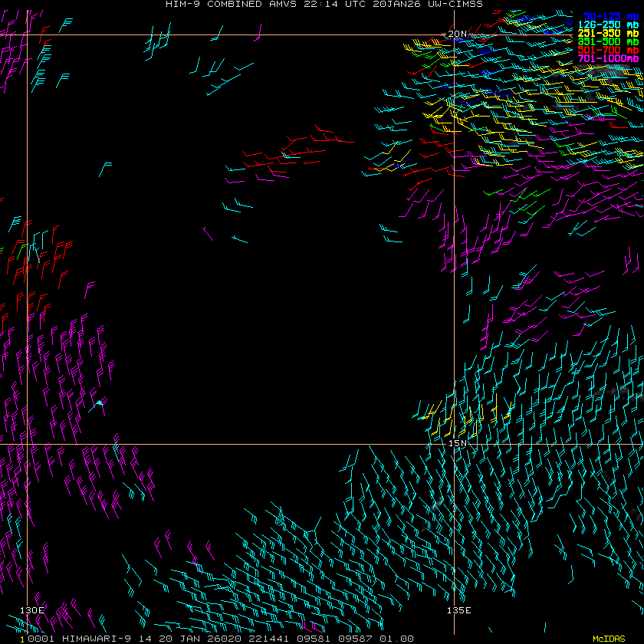The width and height of the screenshot is (644, 644).
Task: Click the 135E longitude label
Action: tap(458, 609)
